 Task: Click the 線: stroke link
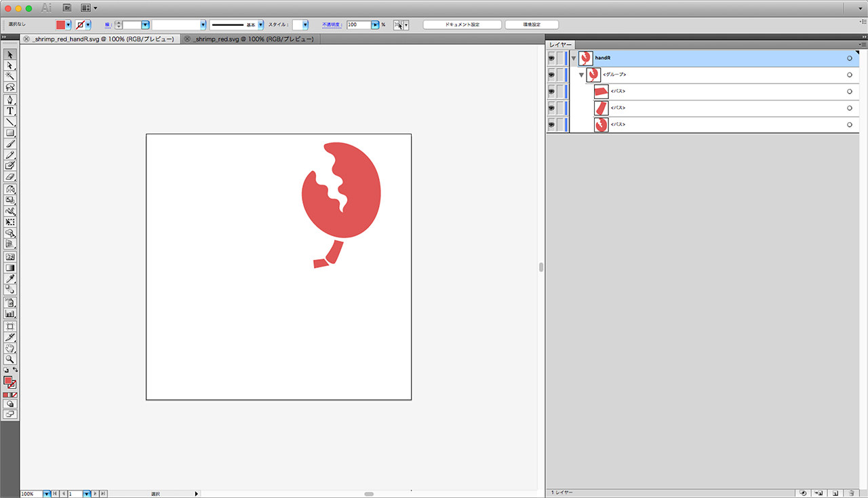[108, 24]
